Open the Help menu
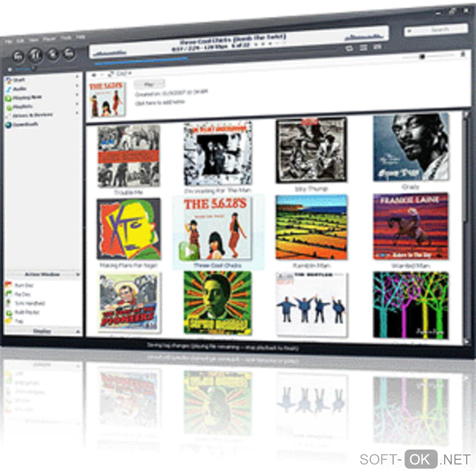The width and height of the screenshot is (476, 471). coord(80,37)
